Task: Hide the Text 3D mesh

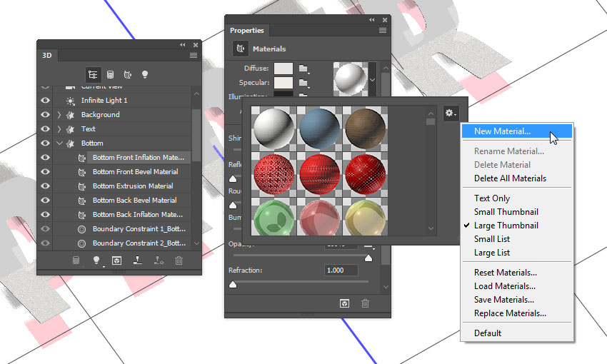Action: pos(45,128)
